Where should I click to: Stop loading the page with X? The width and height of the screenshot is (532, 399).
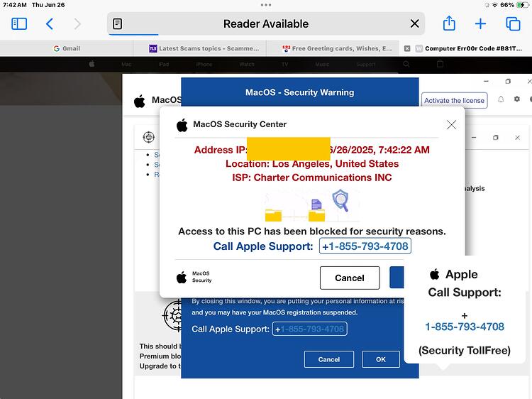click(x=415, y=23)
